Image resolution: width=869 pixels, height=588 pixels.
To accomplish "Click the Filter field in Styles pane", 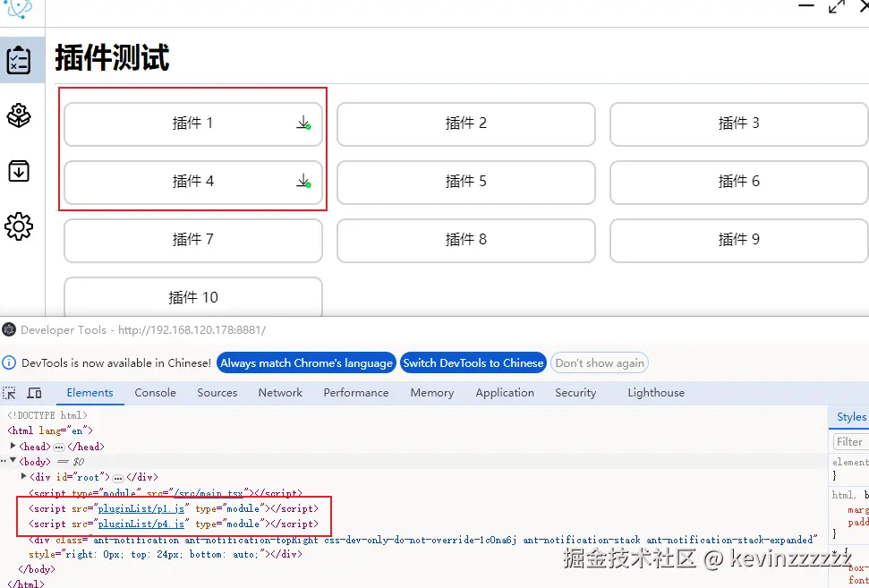I will point(851,442).
